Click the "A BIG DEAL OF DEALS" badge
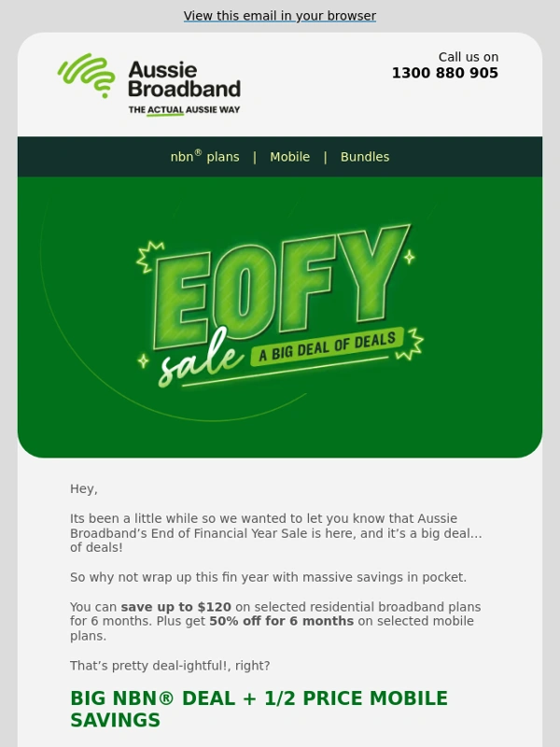This screenshot has width=560, height=747. (x=327, y=348)
